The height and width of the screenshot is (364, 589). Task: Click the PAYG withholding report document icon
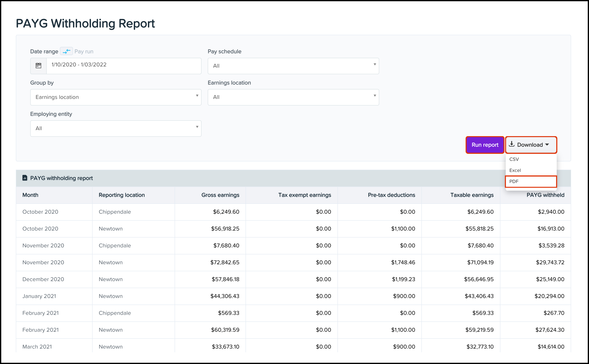[x=24, y=178]
